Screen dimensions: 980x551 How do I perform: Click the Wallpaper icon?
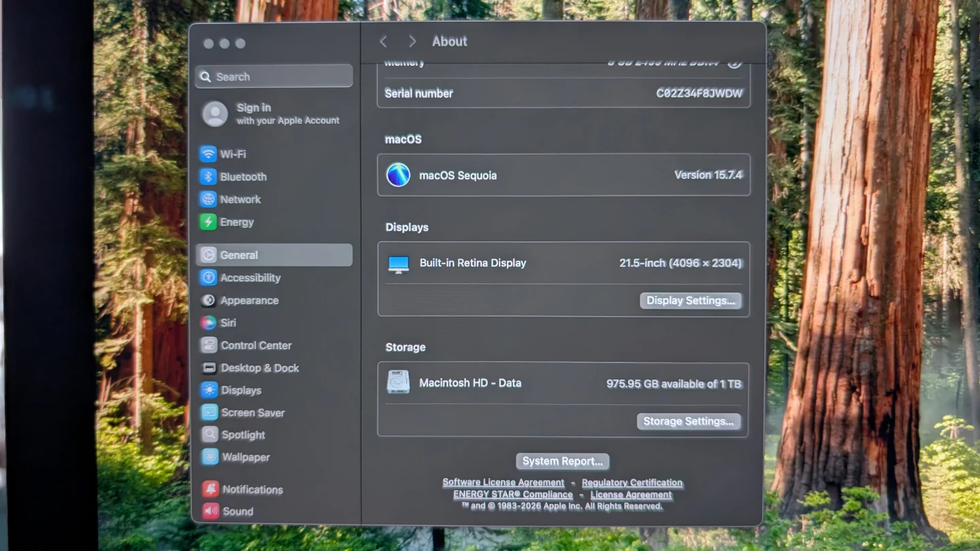(x=210, y=457)
